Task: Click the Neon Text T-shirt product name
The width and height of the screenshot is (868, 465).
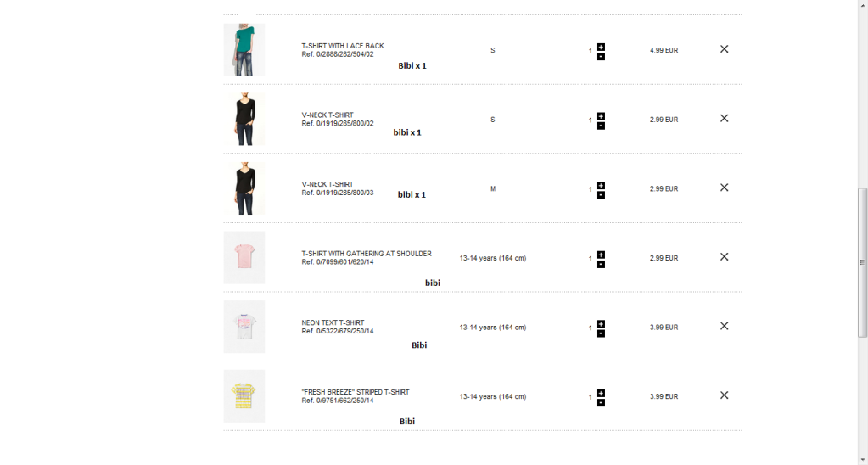Action: [333, 323]
